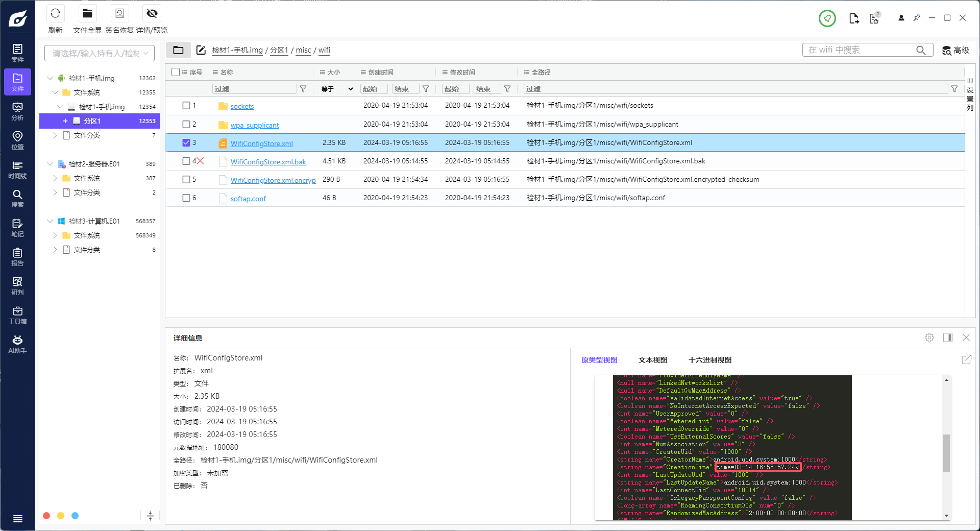Navigate to misc in the breadcrumb path
The height and width of the screenshot is (531, 980).
[x=303, y=50]
